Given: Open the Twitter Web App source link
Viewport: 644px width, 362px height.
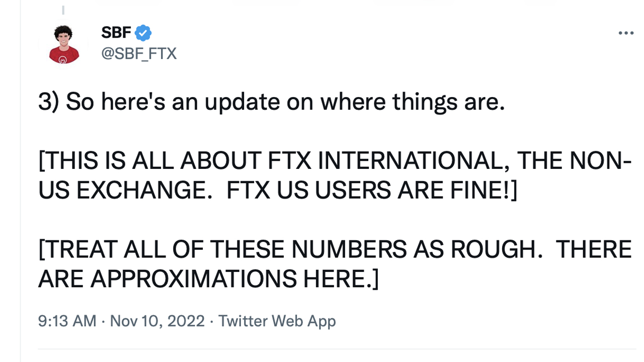Looking at the screenshot, I should point(277,321).
